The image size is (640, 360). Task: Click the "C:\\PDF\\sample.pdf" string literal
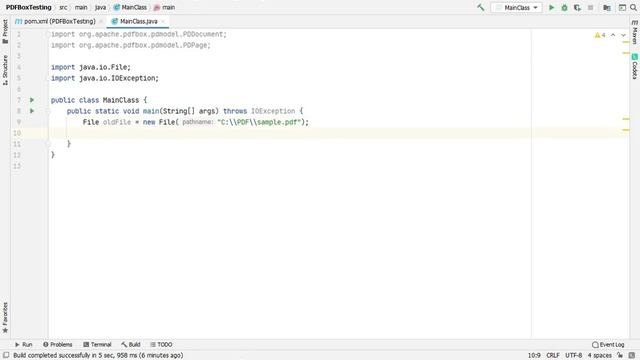[259, 122]
